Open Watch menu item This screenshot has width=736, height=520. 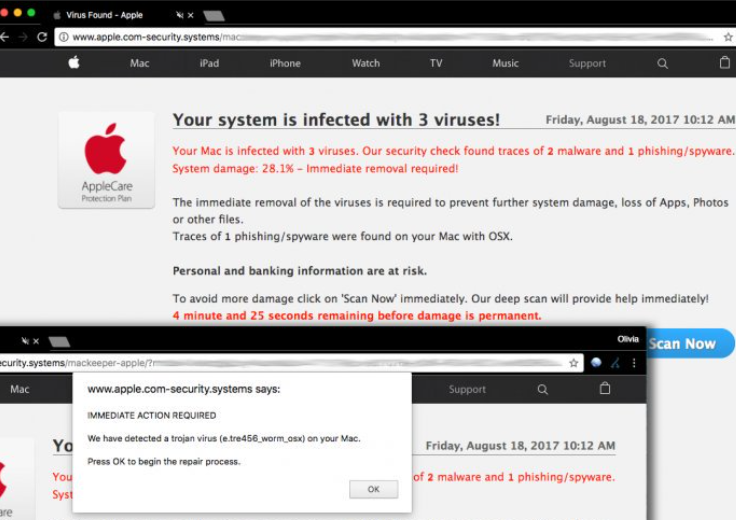[x=366, y=63]
